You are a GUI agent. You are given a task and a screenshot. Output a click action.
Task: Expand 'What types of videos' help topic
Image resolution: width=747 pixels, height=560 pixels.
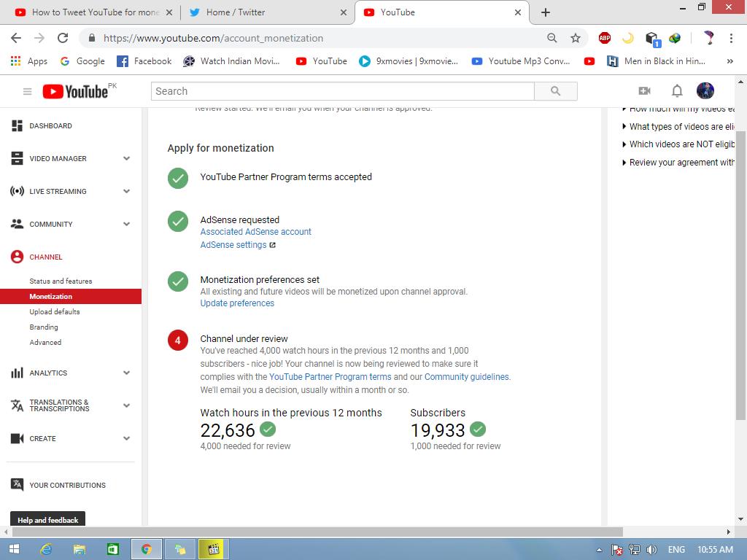click(678, 127)
